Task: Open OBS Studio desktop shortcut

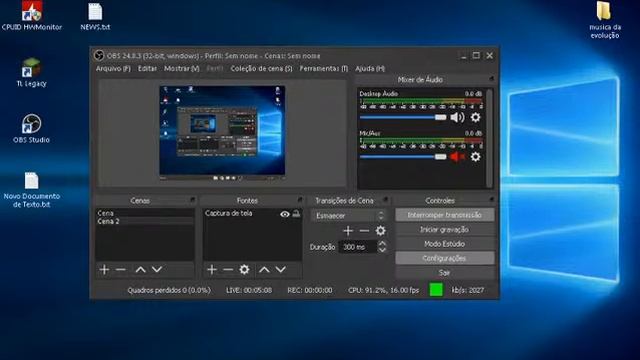Action: pos(31,129)
